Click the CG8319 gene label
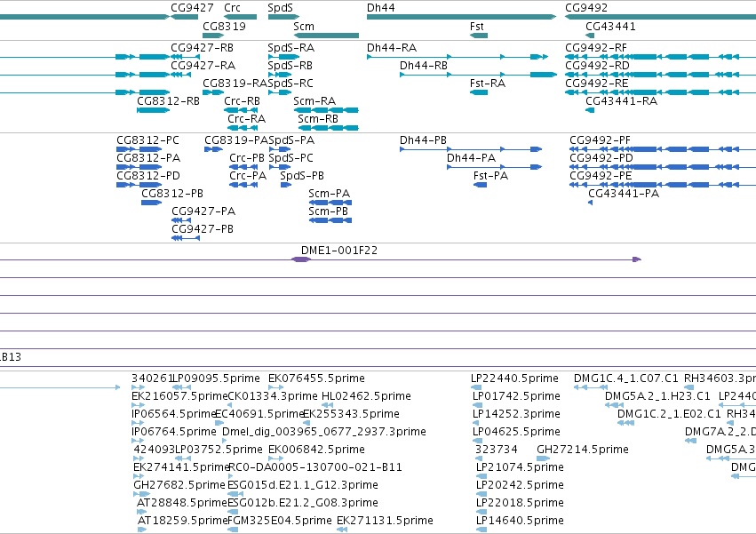The height and width of the screenshot is (534, 756). pyautogui.click(x=224, y=27)
